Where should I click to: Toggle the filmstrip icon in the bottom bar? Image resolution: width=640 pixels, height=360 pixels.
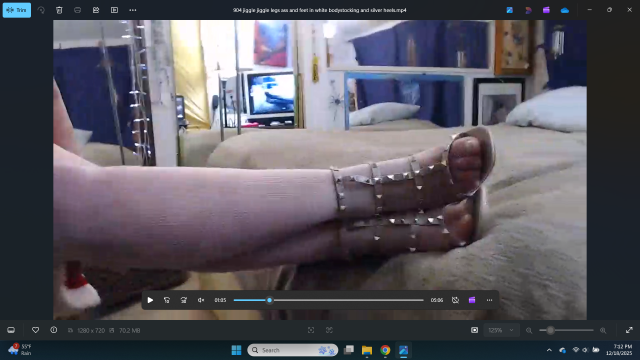point(11,330)
